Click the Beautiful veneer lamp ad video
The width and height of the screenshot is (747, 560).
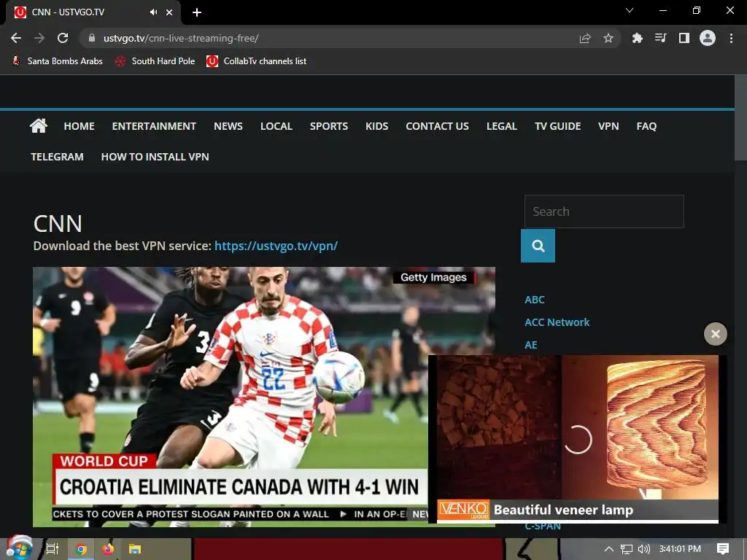point(578,439)
